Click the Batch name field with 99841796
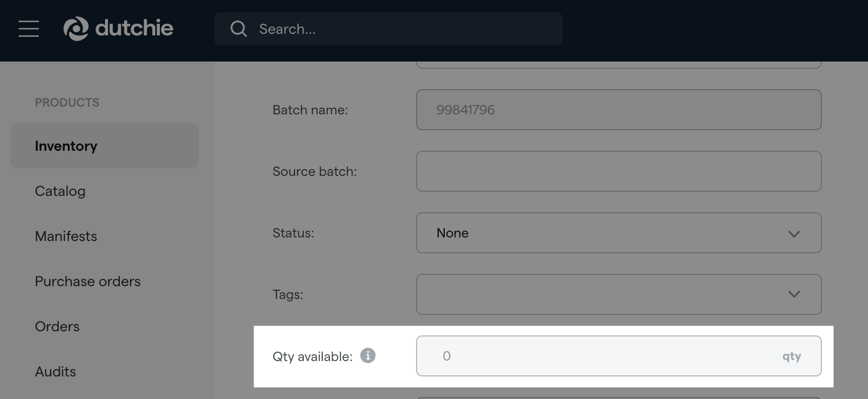This screenshot has width=868, height=399. 618,110
